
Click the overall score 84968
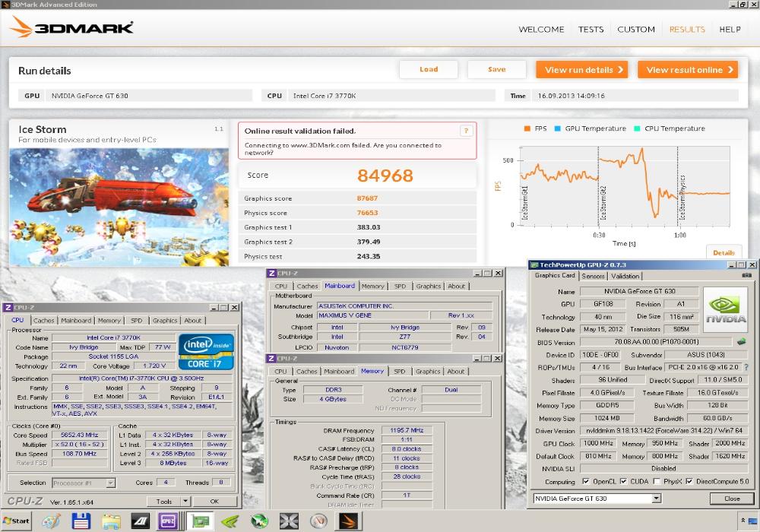click(385, 176)
